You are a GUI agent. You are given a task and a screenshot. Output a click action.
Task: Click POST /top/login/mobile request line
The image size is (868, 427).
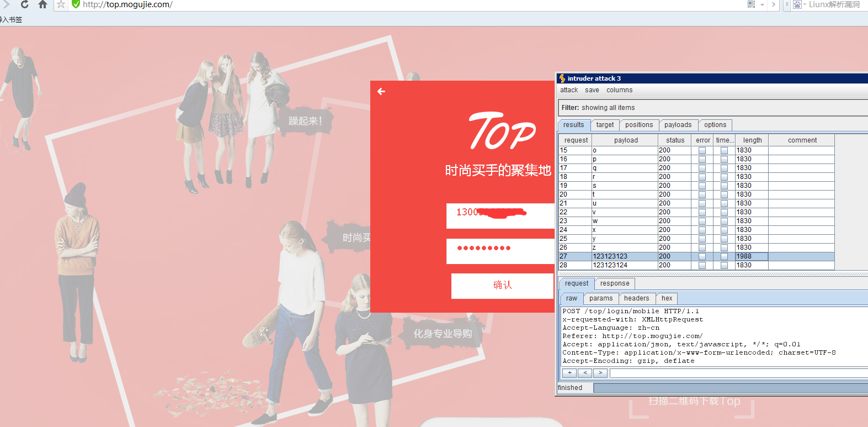[630, 311]
